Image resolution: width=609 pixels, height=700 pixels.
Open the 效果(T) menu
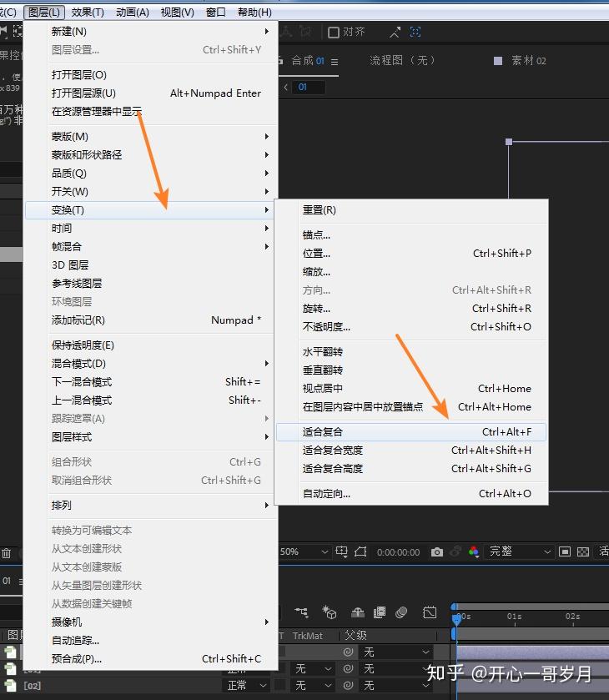click(88, 12)
